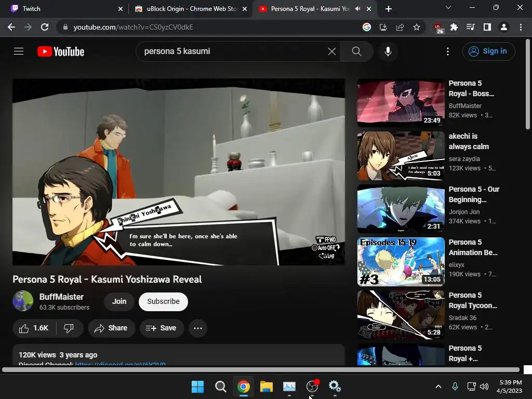Expand the description showing 120K views
Viewport: 532px width, 399px height.
click(x=179, y=355)
